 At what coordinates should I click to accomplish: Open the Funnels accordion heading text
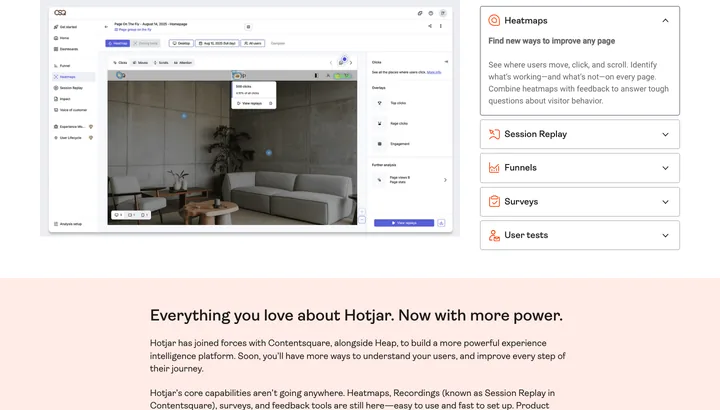(520, 168)
